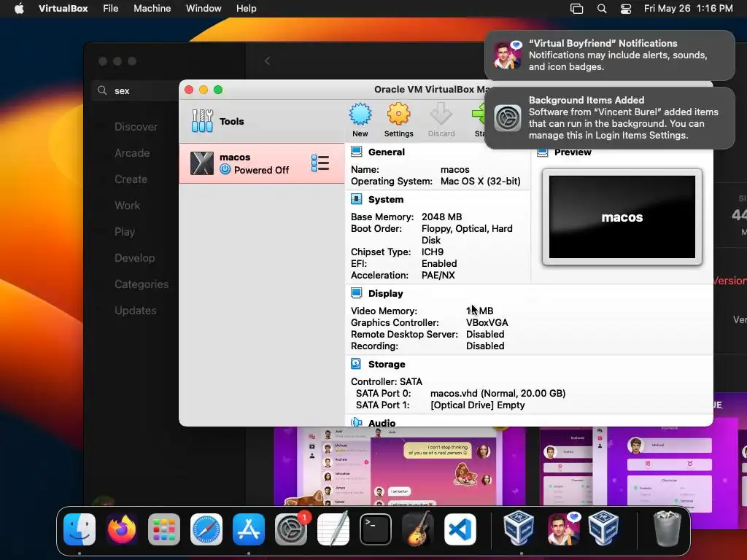Open Terminal from the Dock

click(376, 529)
